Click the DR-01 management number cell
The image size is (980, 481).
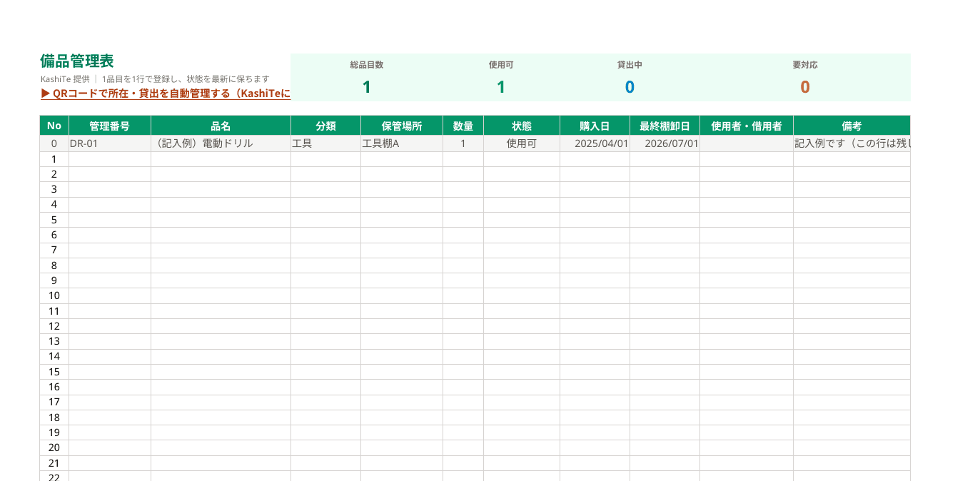coord(110,143)
